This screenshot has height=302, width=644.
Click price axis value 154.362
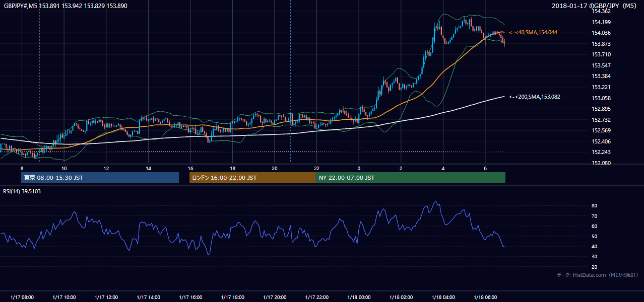point(601,11)
